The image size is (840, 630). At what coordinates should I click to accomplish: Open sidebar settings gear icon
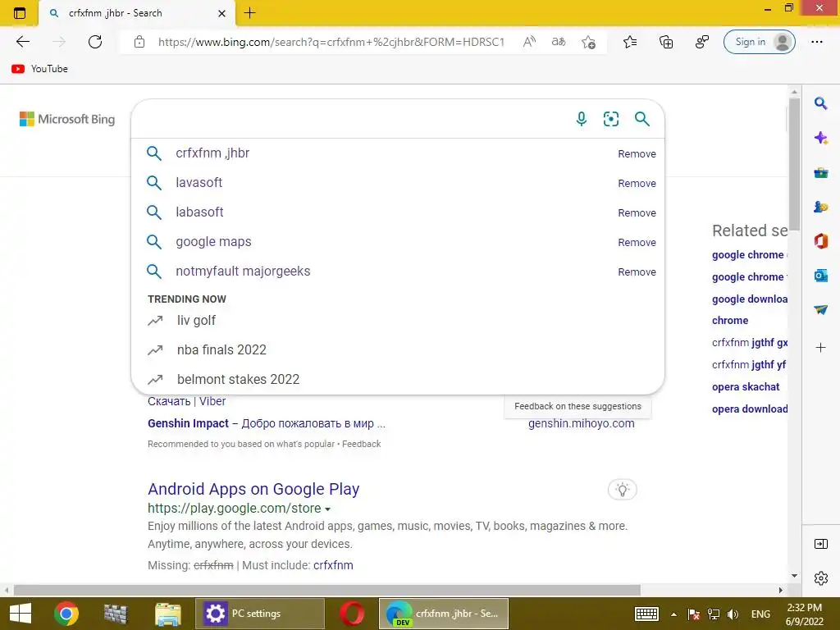tap(820, 578)
